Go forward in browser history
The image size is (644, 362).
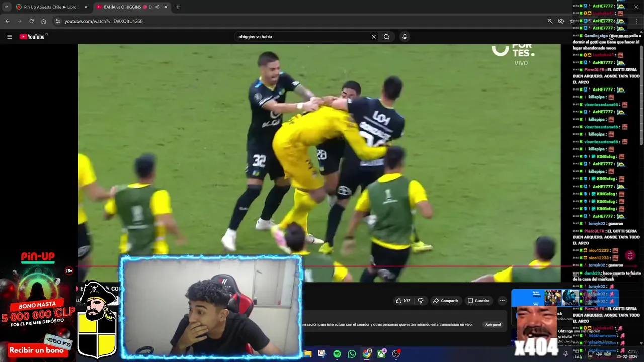pyautogui.click(x=19, y=21)
